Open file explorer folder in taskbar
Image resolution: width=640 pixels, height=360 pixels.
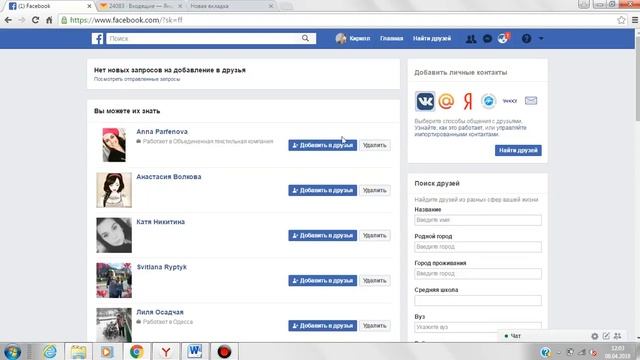(x=78, y=351)
